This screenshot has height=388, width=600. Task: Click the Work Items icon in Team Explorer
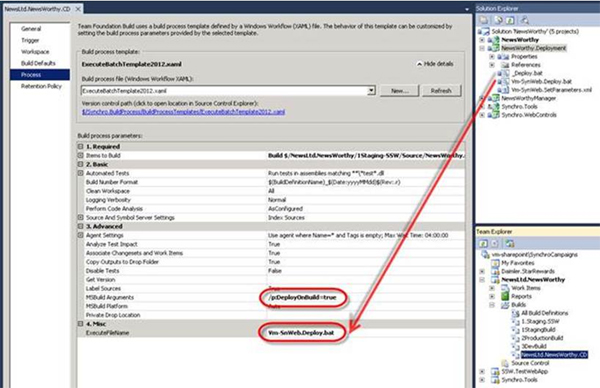pos(505,288)
